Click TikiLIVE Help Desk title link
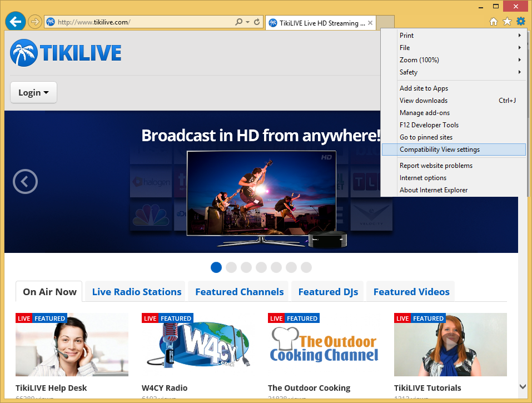The image size is (532, 403). point(51,388)
